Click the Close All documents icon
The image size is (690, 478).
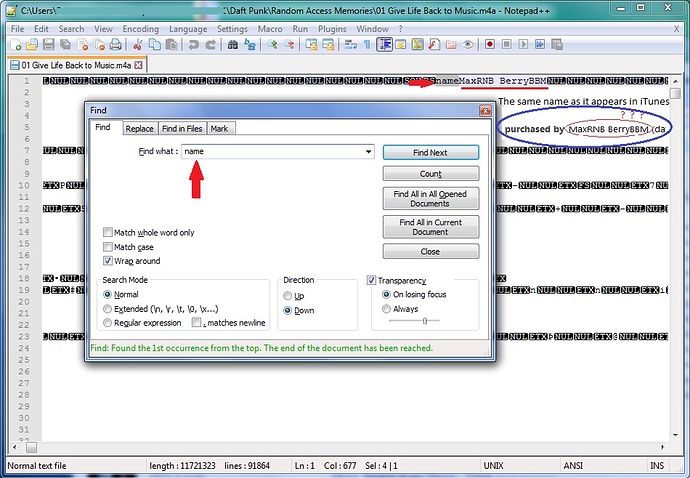click(99, 44)
